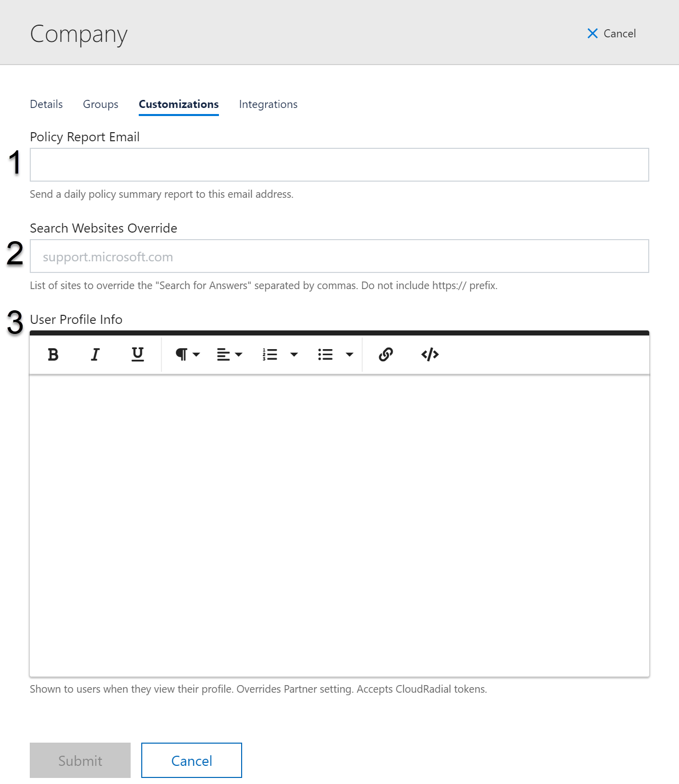Click the paragraph format pilcrow icon
The width and height of the screenshot is (679, 784).
click(x=181, y=355)
